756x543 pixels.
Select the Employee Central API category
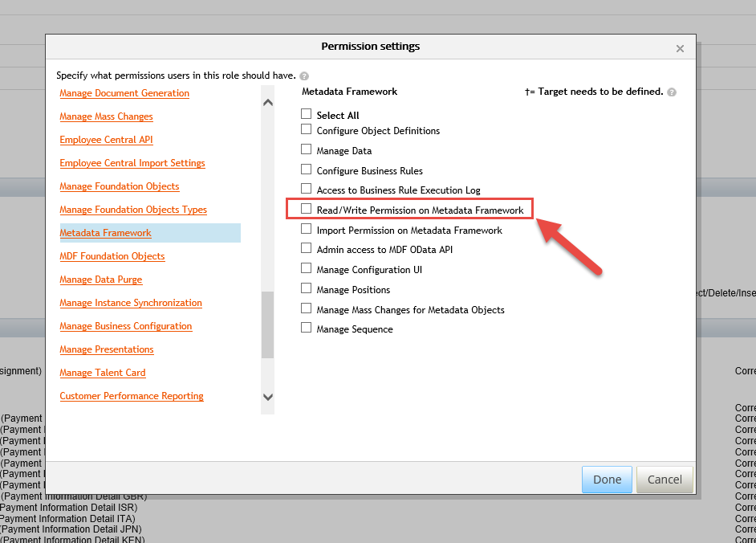tap(106, 140)
